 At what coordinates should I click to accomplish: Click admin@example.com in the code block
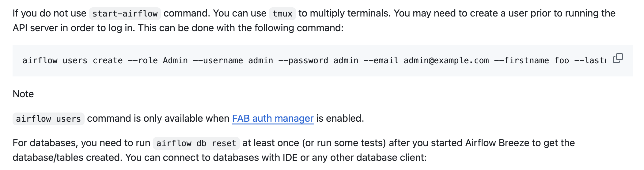446,61
